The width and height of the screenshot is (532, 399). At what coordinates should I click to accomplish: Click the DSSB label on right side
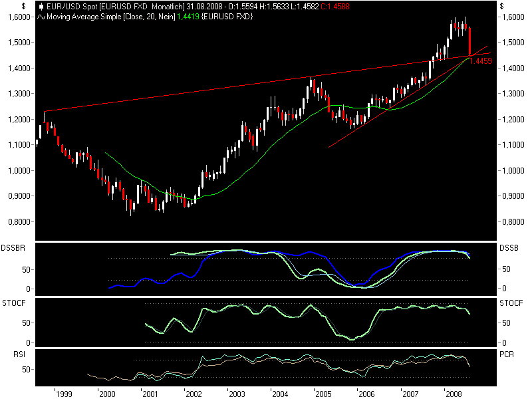point(509,248)
